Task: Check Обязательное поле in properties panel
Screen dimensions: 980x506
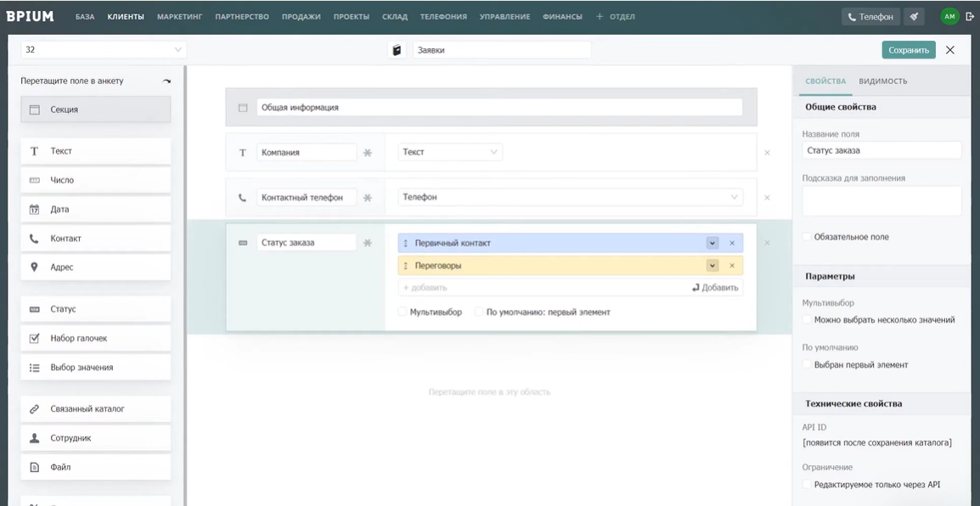Action: point(806,237)
